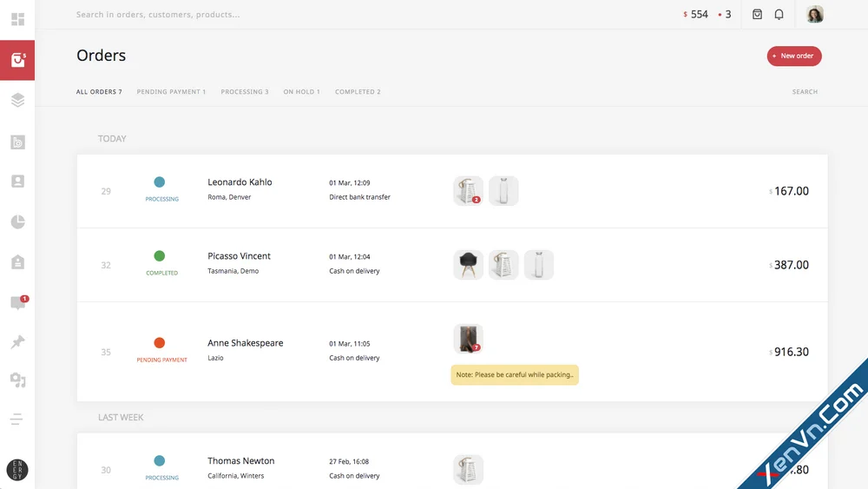Screen dimensions: 868x489
Task: Click the 916.30 order total
Action: (x=789, y=352)
